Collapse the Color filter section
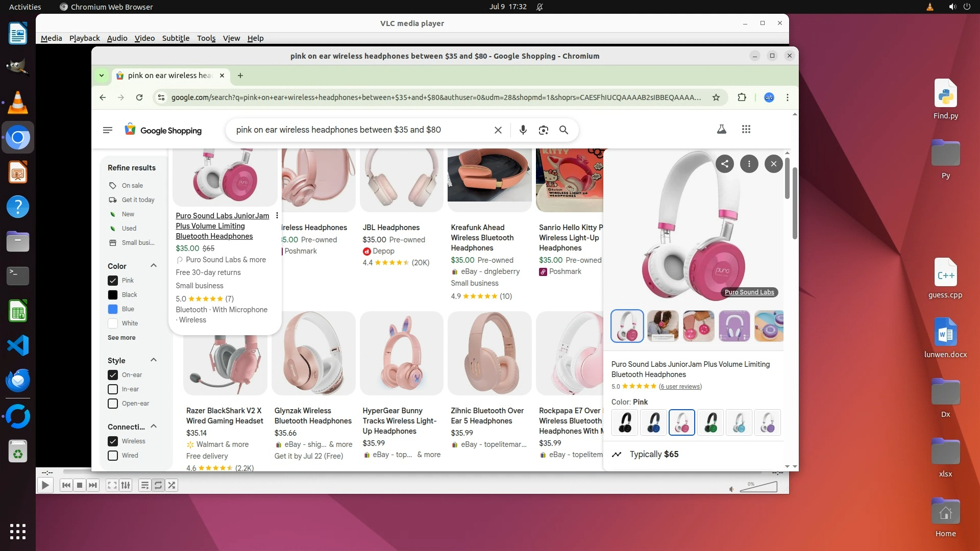This screenshot has width=980, height=551. click(x=153, y=266)
